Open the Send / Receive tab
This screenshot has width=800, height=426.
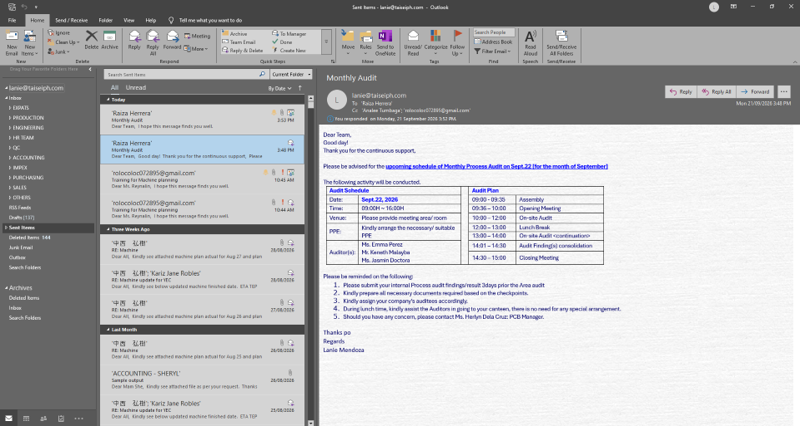point(71,20)
